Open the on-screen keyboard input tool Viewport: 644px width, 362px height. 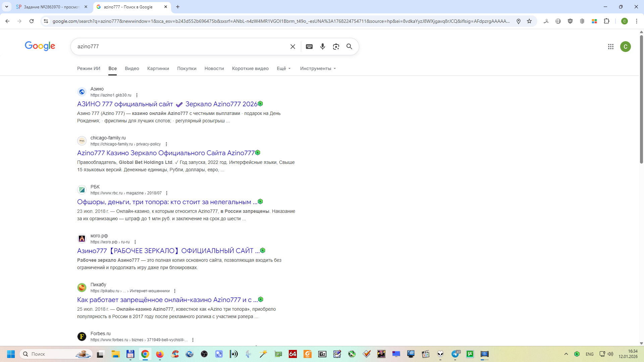(x=309, y=47)
